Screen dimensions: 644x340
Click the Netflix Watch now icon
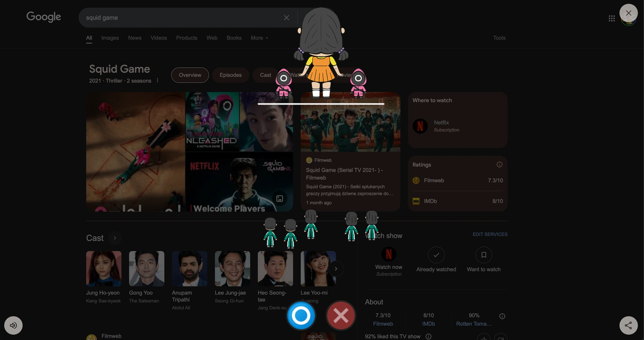tap(389, 254)
